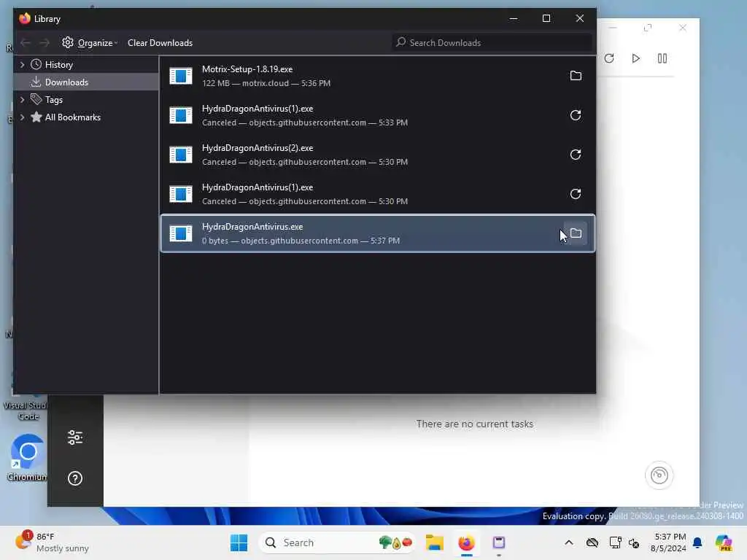Screen dimensions: 747x560
Task: Expand the All Bookmarks node
Action: coord(22,117)
